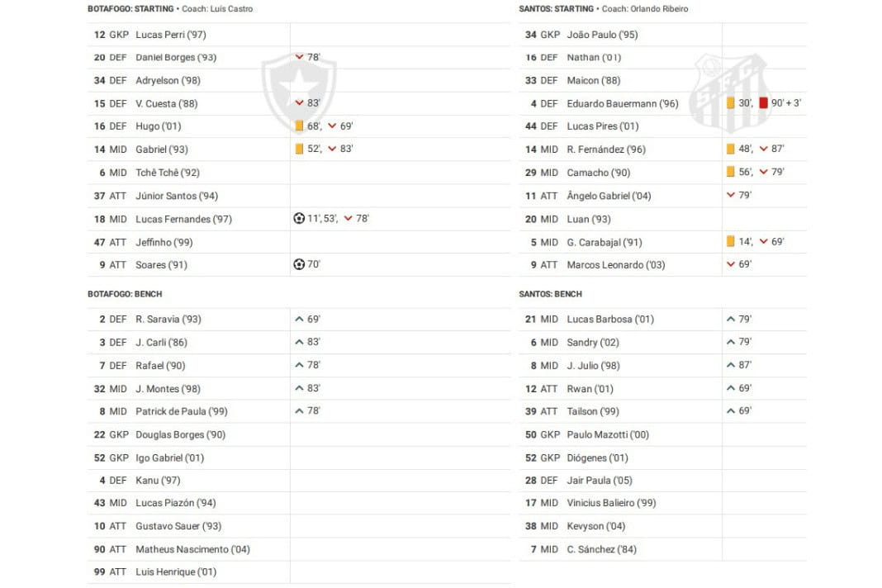The height and width of the screenshot is (588, 882).
Task: Click Marcos Leonardo's substitution-off arrow
Action: pyautogui.click(x=730, y=265)
